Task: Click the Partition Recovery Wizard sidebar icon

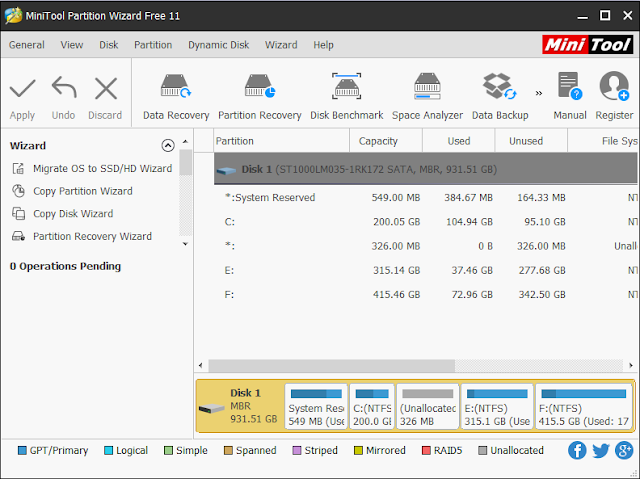Action: click(x=18, y=236)
